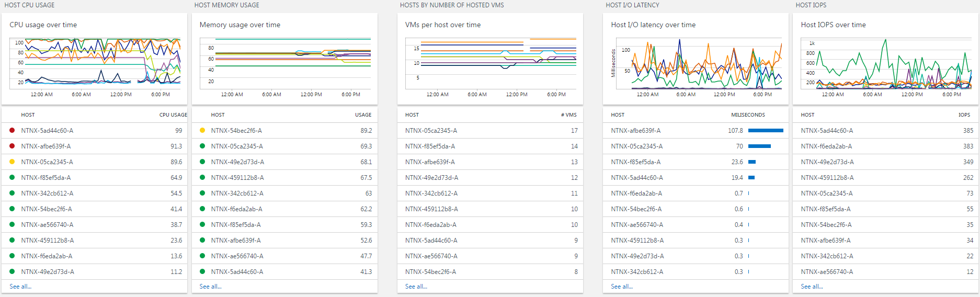Click the red status dot for NTNX-5ad44c60-A CPU
980x297 pixels.
pos(12,130)
